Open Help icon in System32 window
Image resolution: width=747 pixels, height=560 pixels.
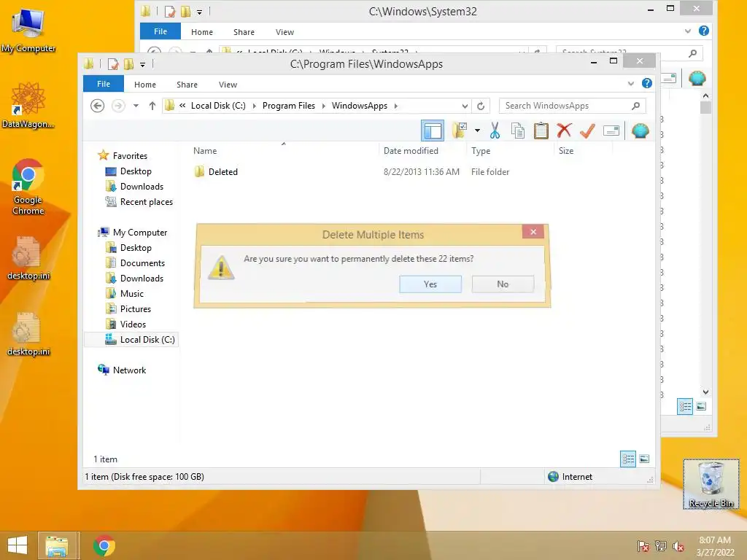click(704, 31)
